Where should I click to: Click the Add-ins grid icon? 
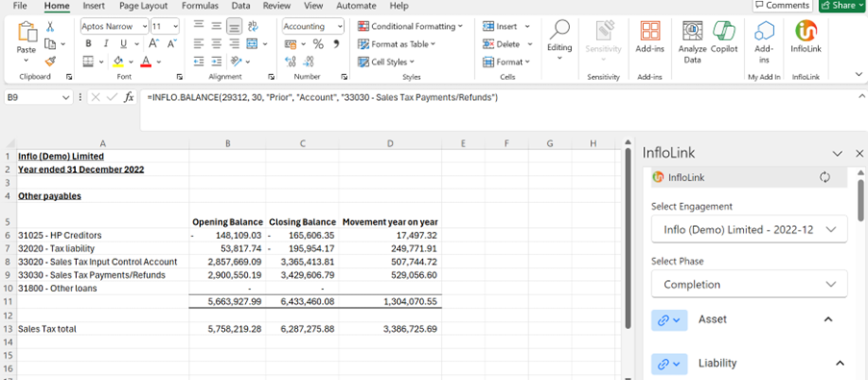click(x=650, y=32)
